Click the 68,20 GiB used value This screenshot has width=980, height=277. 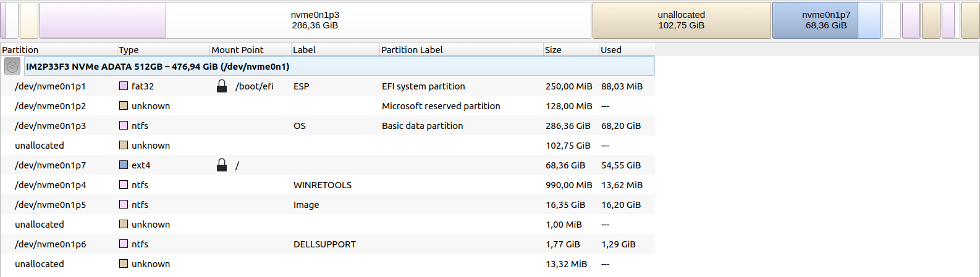[x=621, y=126]
